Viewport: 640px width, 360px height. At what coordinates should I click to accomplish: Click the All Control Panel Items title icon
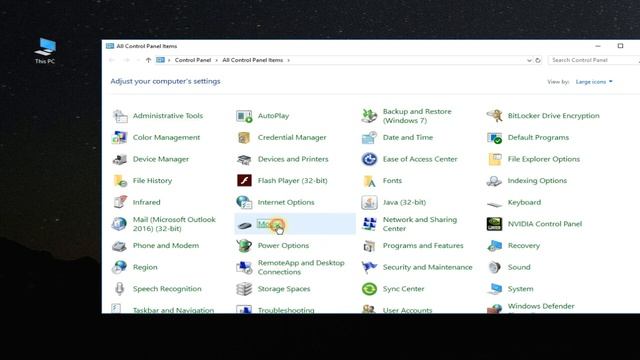[x=110, y=46]
